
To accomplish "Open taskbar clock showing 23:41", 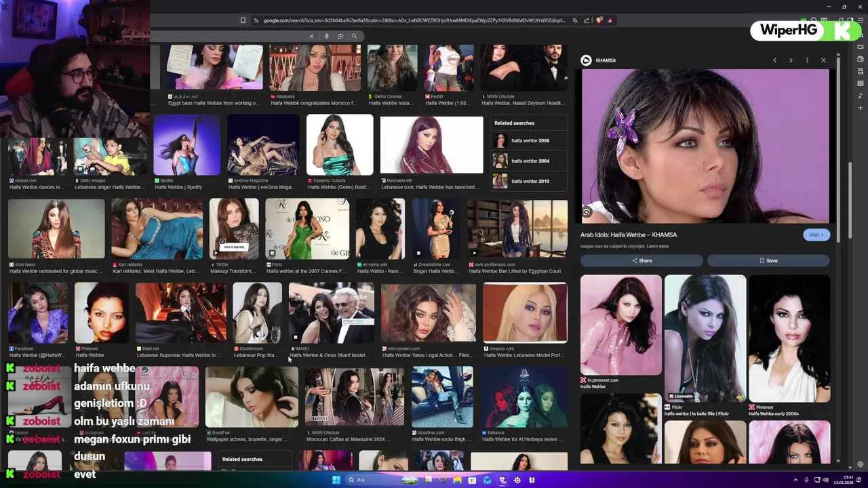I will click(842, 480).
